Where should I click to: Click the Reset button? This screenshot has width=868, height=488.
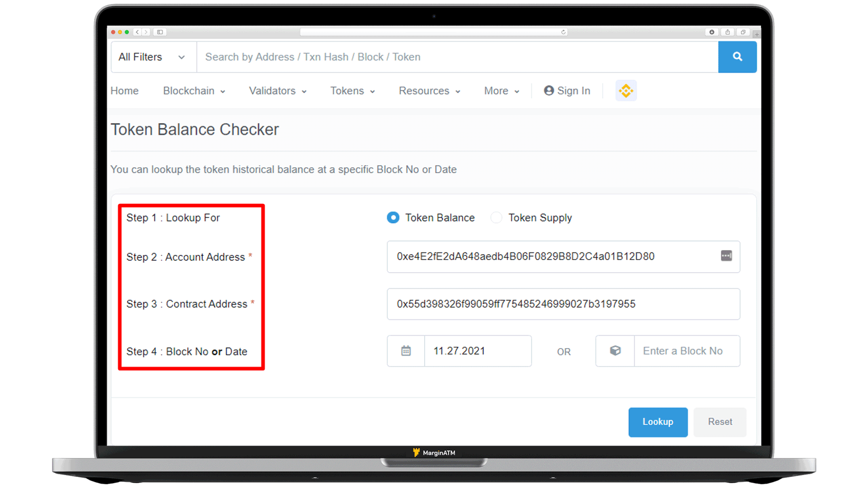[719, 422]
